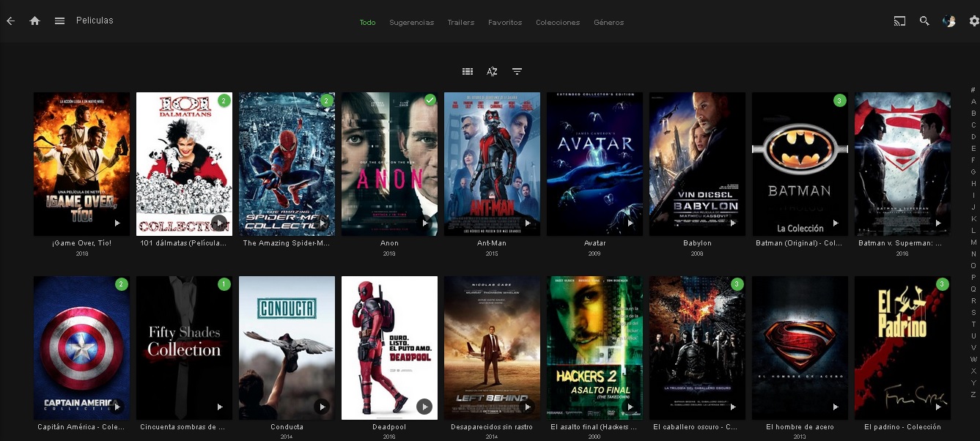Play Babylon from its poster
The width and height of the screenshot is (980, 441).
(732, 223)
